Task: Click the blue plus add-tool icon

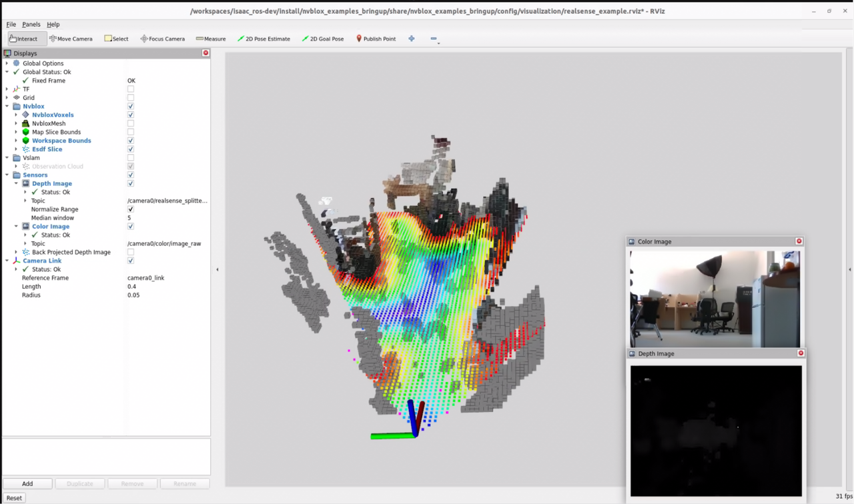Action: (412, 39)
